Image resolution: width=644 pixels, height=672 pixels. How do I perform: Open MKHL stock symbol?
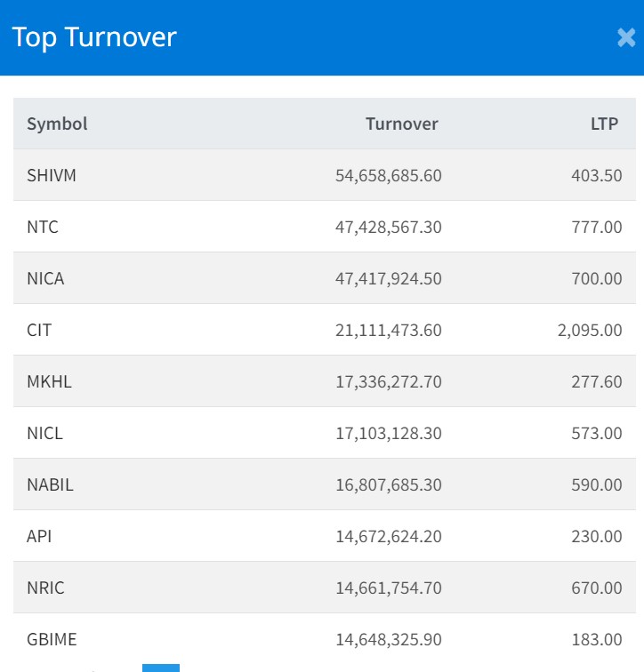tap(49, 381)
